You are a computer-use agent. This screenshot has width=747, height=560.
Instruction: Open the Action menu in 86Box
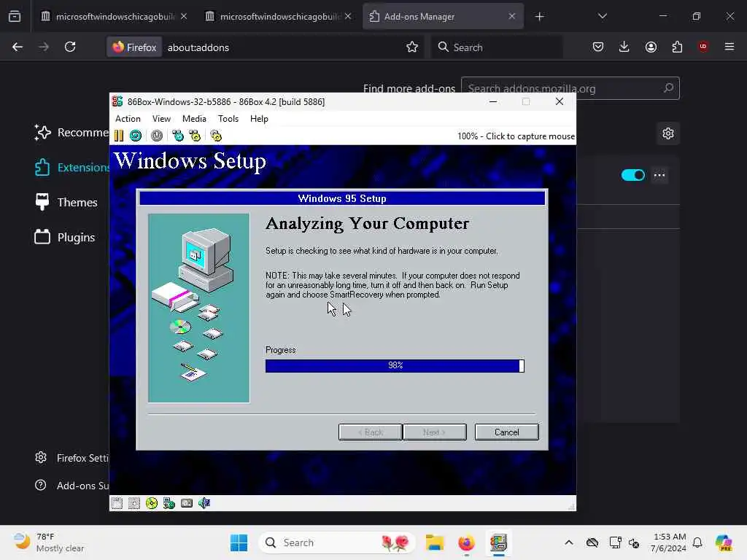[128, 119]
